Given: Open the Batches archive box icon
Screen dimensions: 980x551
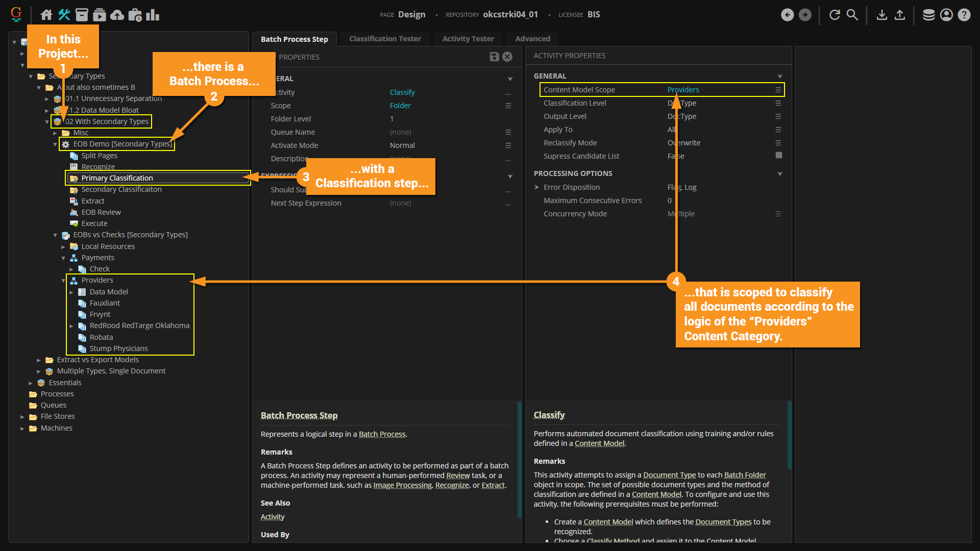Looking at the screenshot, I should pyautogui.click(x=82, y=15).
